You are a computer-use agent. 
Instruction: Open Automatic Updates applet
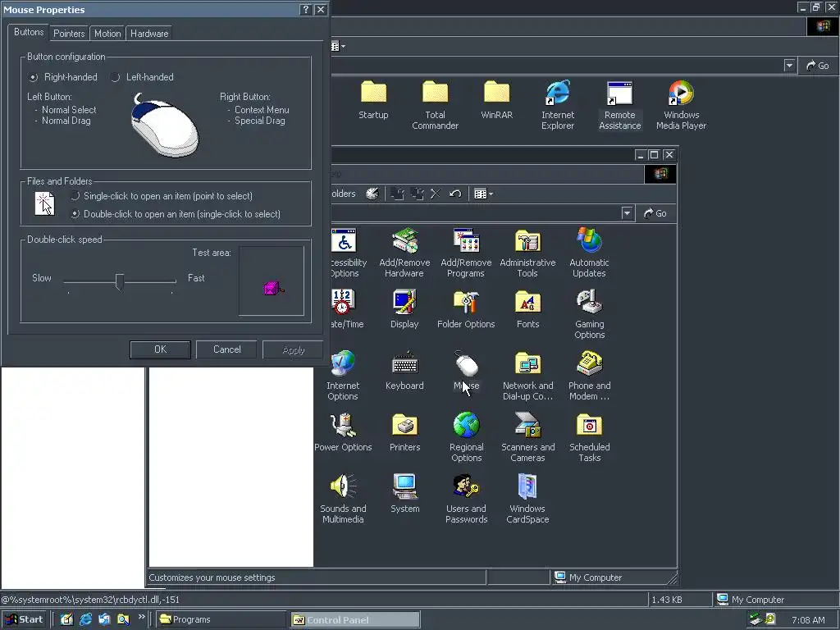coord(589,253)
